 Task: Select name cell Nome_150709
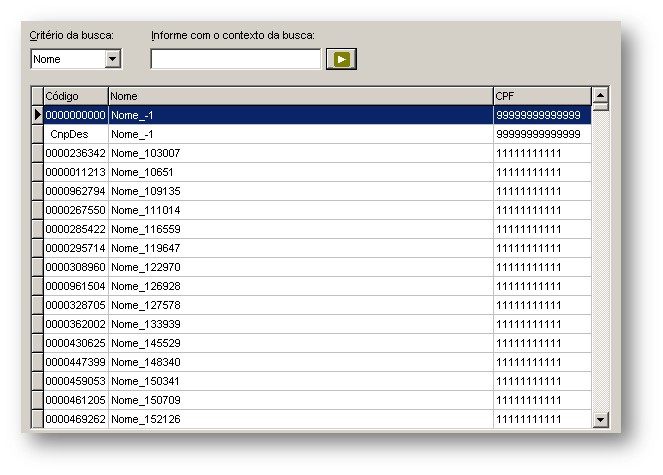click(301, 400)
